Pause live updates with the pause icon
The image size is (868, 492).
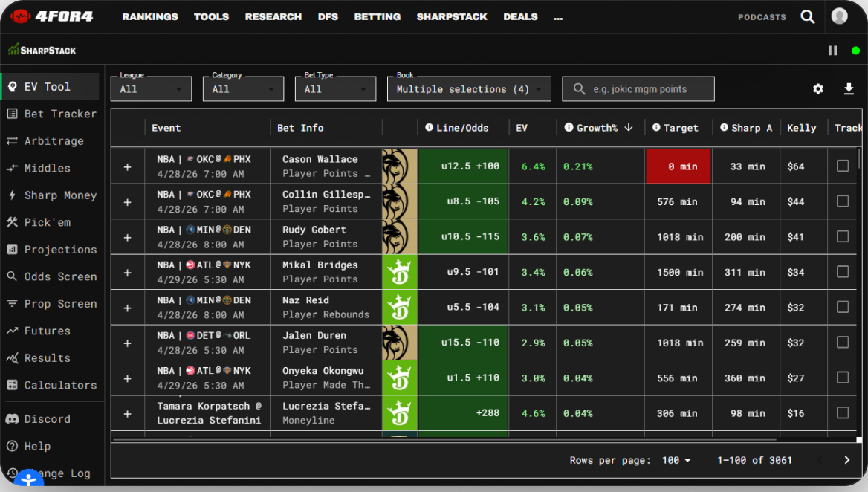832,51
